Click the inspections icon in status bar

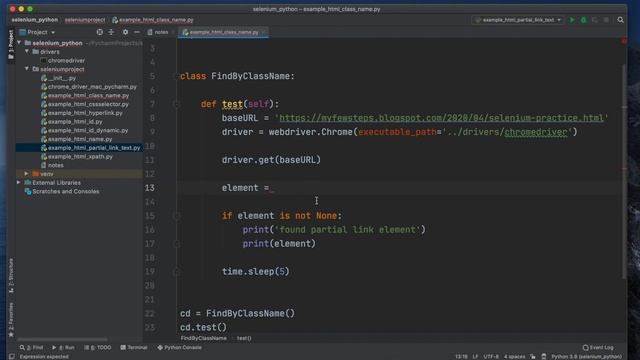click(x=544, y=356)
